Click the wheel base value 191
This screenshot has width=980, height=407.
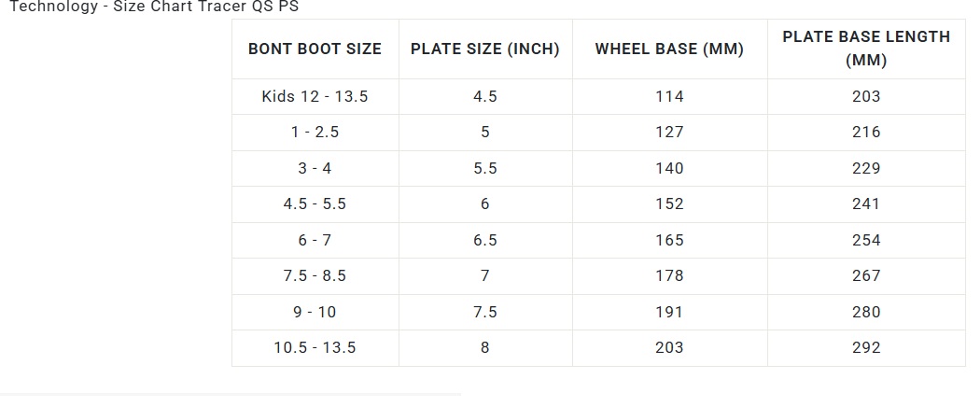[x=669, y=312]
